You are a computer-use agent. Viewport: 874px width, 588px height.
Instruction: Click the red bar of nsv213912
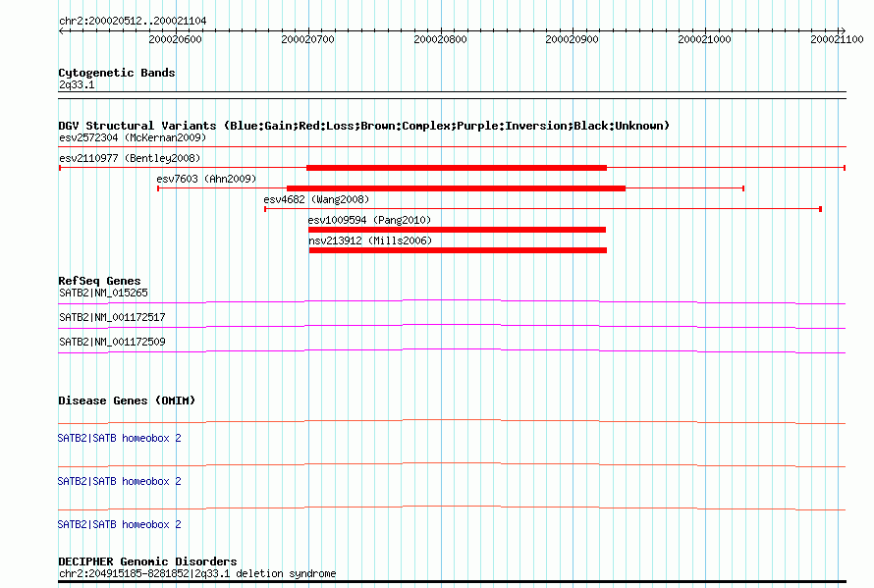click(458, 250)
